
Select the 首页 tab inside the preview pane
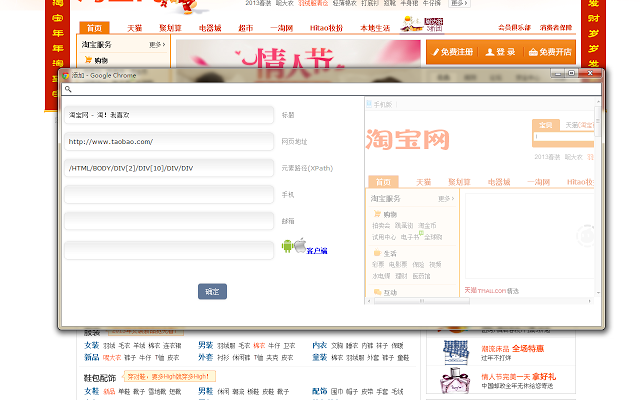pyautogui.click(x=383, y=182)
